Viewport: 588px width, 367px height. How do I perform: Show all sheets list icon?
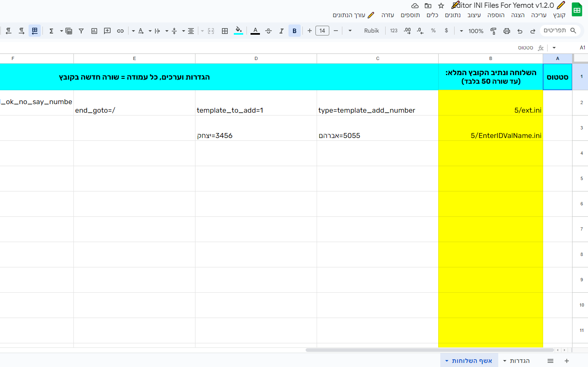pos(550,361)
